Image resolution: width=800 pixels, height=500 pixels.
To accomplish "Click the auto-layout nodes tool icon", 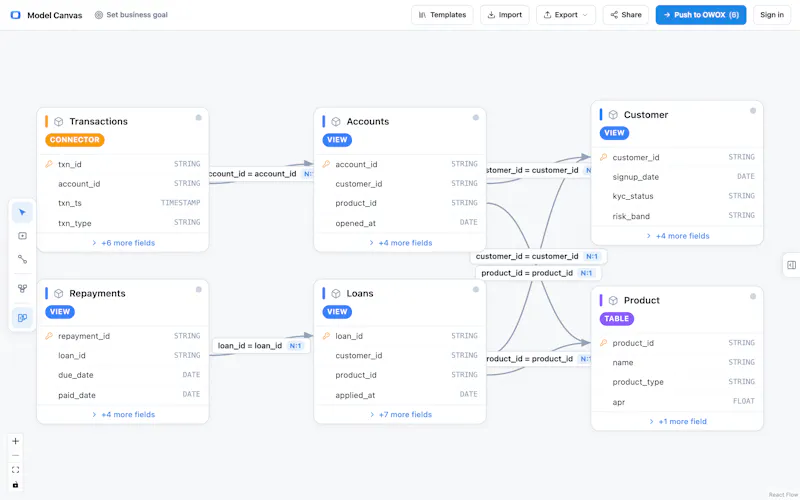I will (22, 288).
